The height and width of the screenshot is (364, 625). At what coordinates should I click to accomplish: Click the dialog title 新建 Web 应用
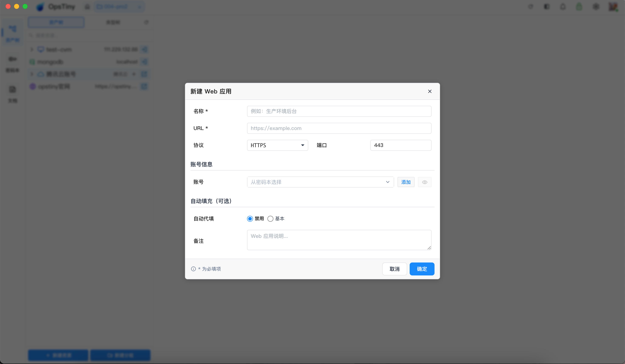click(x=211, y=92)
